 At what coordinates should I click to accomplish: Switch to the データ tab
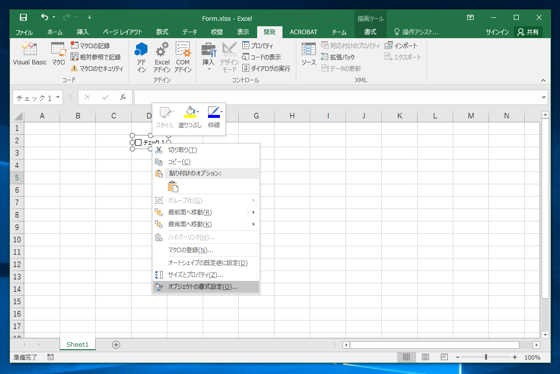(190, 32)
